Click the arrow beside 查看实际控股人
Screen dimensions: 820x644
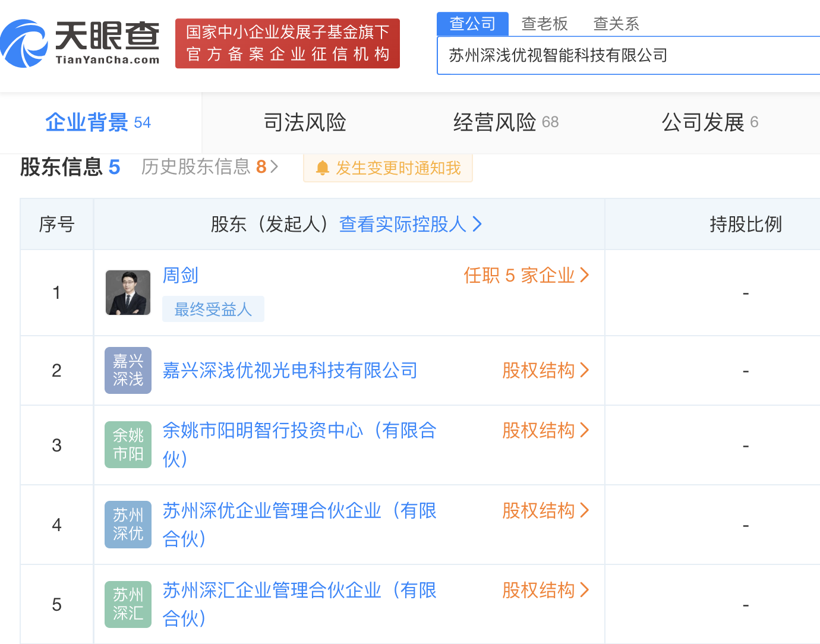click(477, 224)
